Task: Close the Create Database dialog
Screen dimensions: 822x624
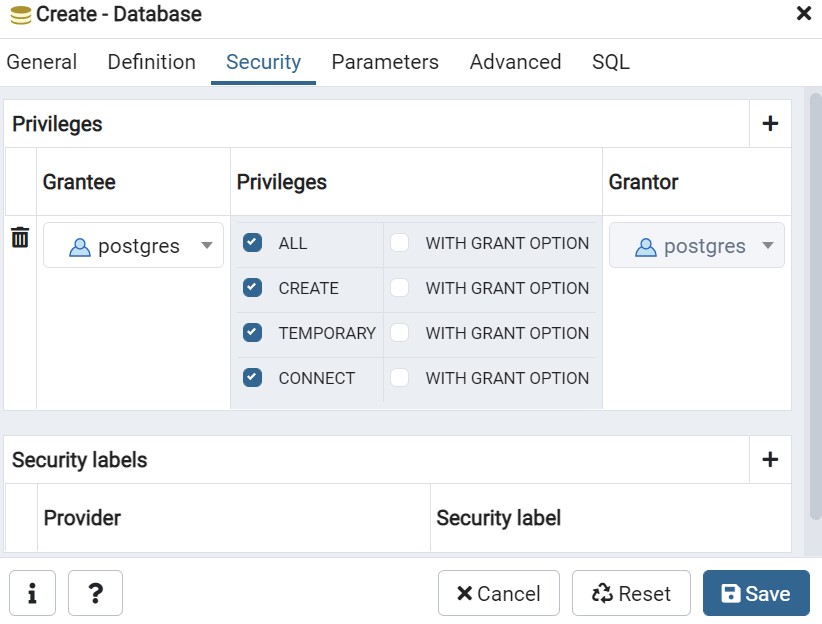Action: (803, 14)
